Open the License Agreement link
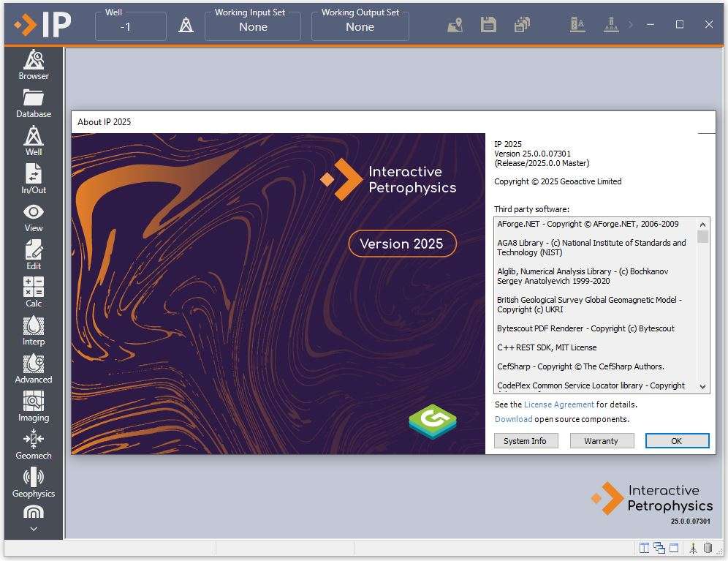 tap(558, 404)
